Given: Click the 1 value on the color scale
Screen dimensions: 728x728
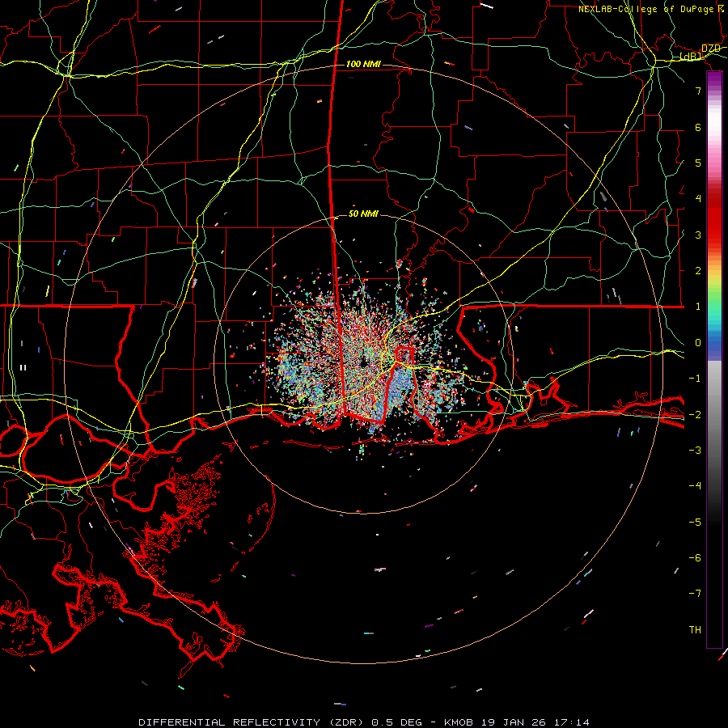Looking at the screenshot, I should pyautogui.click(x=698, y=307).
